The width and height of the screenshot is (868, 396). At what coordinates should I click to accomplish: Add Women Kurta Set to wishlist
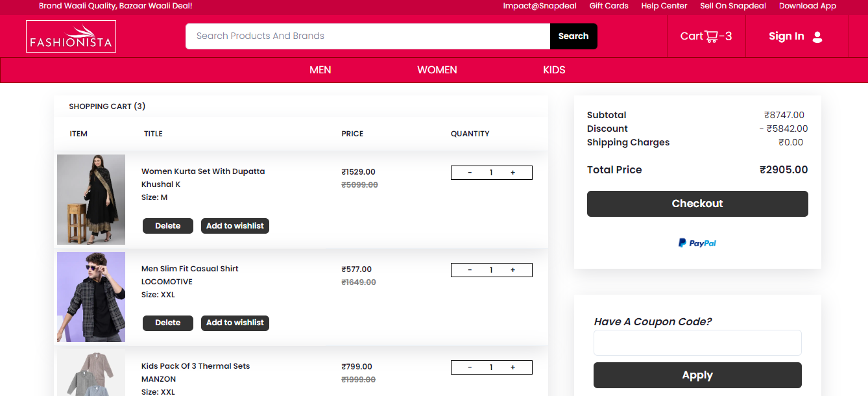click(x=235, y=226)
